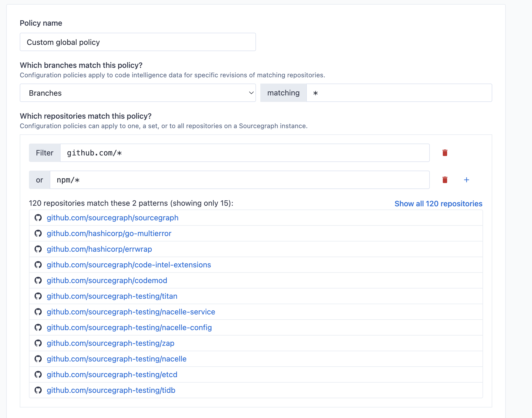Image resolution: width=532 pixels, height=418 pixels.
Task: Click GitHub icon beside sourcegraph/sourcegraph
Action: (x=38, y=218)
